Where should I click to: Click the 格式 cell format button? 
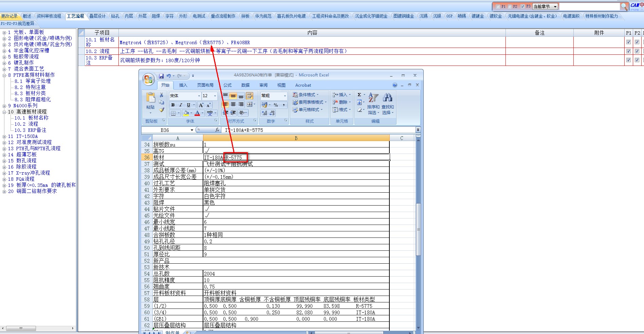342,110
